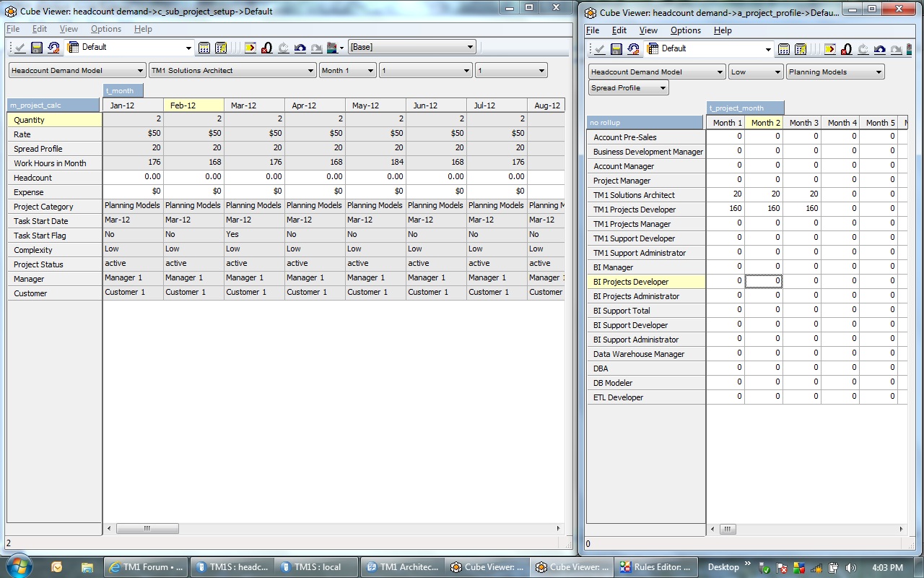Open View menu in a_project_profile window

pos(648,30)
